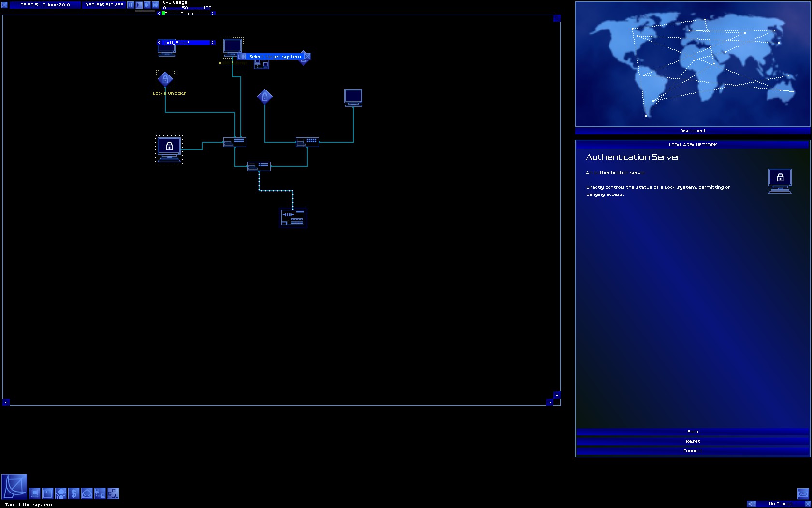Close the Select target system tooltip
Screen dimensions: 812x508
pyautogui.click(x=307, y=57)
